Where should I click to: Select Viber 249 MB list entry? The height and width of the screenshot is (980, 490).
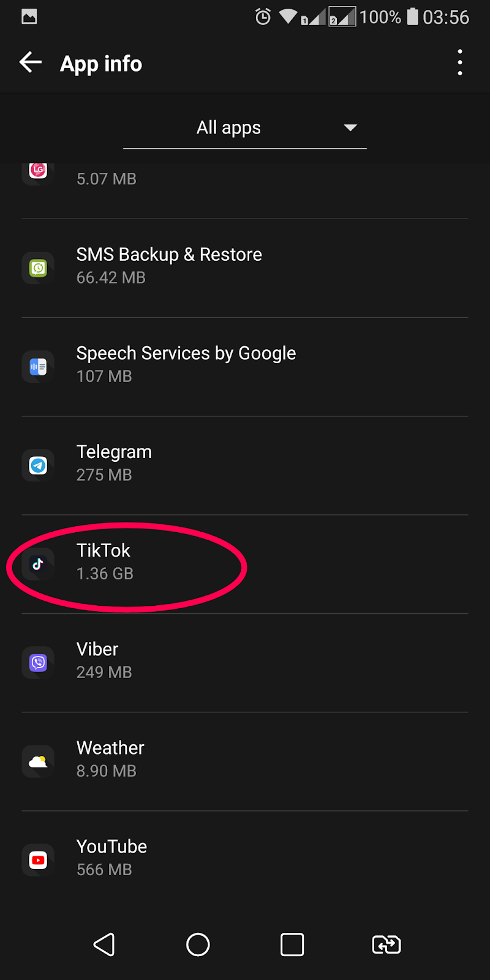click(x=245, y=661)
